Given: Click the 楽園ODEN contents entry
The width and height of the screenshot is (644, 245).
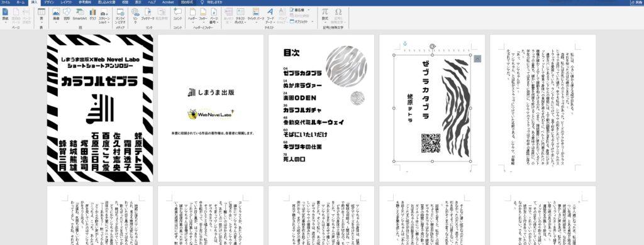Looking at the screenshot, I should pos(300,97).
